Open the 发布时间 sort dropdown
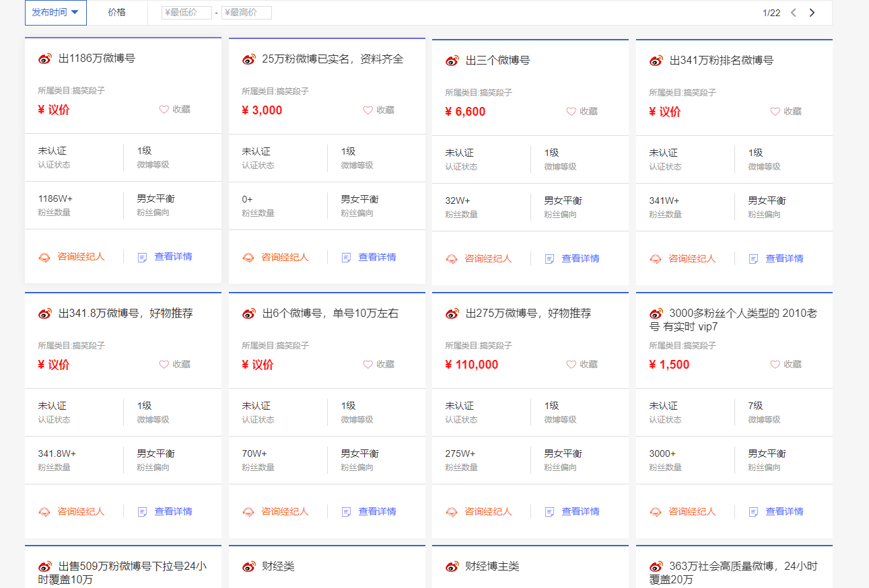Viewport: 869px width, 588px height. [56, 12]
